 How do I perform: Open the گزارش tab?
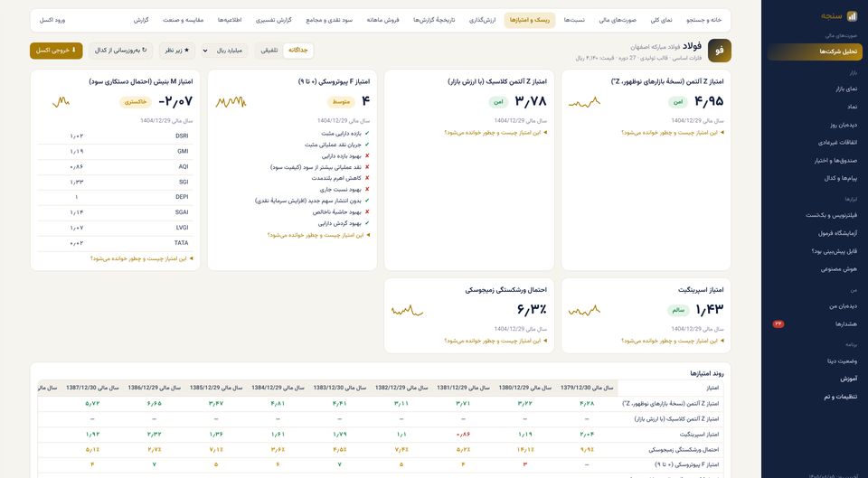(x=141, y=20)
